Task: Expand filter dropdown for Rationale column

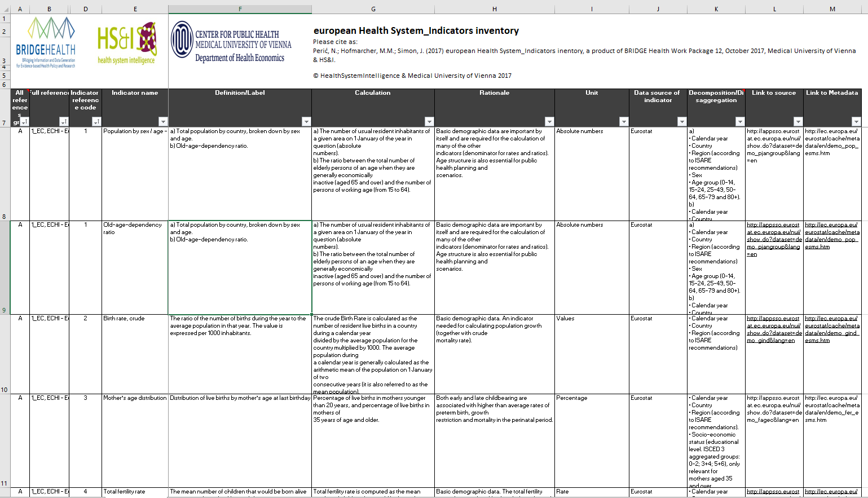Action: [x=549, y=122]
